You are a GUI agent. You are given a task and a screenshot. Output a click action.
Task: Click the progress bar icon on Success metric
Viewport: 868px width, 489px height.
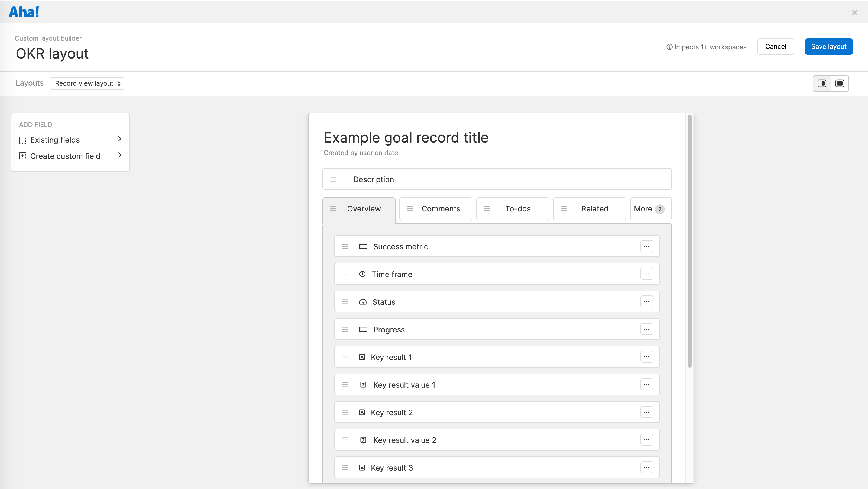pyautogui.click(x=363, y=246)
